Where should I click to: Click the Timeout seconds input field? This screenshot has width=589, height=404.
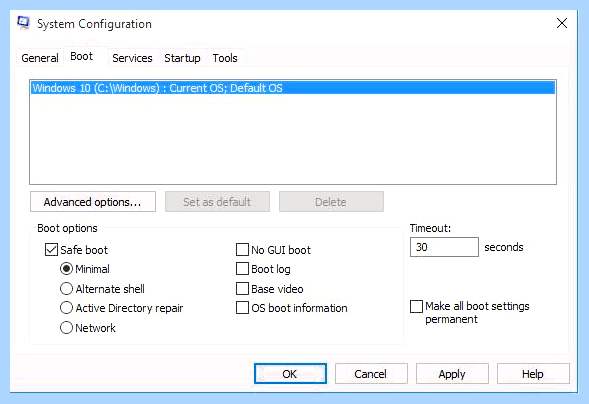pyautogui.click(x=444, y=247)
